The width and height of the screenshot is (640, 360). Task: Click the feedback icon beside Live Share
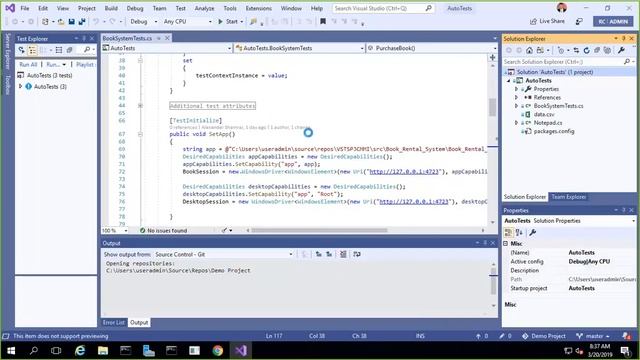pyautogui.click(x=579, y=21)
